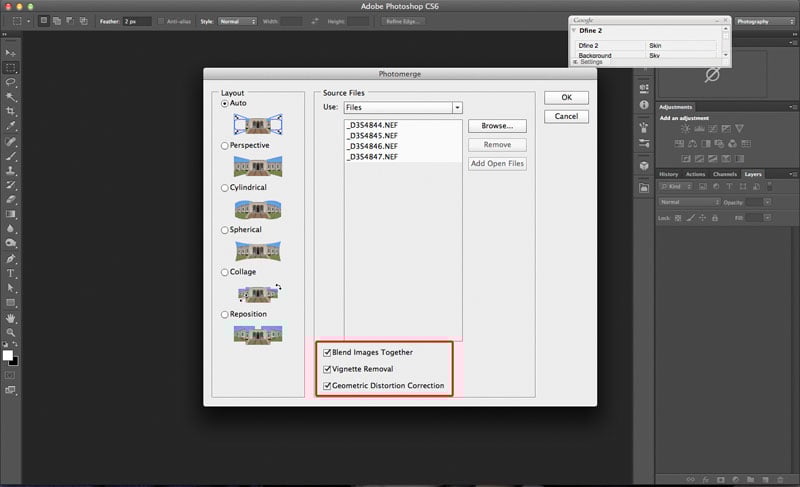This screenshot has width=800, height=487.
Task: Open the Opacity slider dropdown arrow
Action: tap(767, 202)
